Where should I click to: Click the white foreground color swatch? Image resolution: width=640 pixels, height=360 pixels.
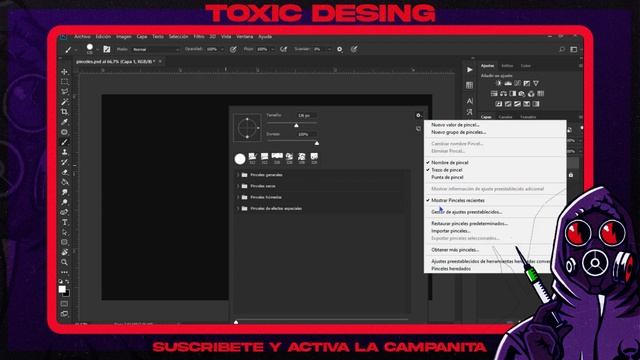[x=62, y=289]
